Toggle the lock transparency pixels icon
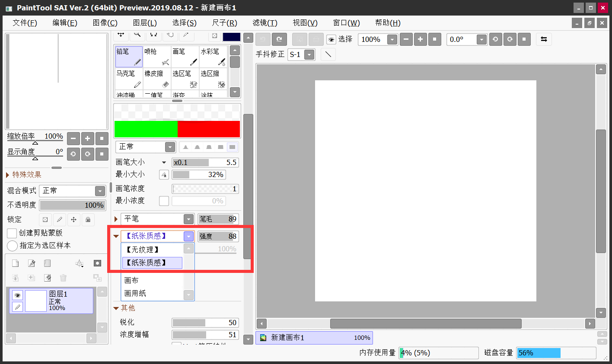Screen dimensions: 612x364 coord(45,219)
